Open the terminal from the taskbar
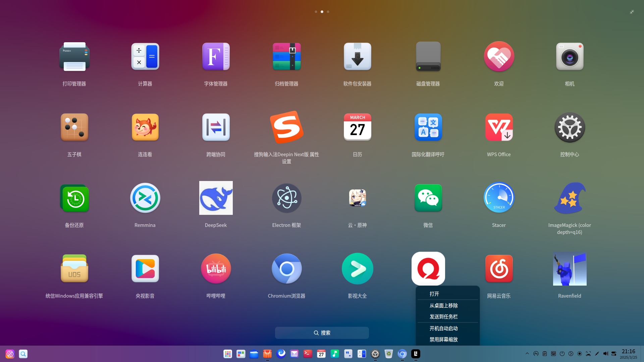Image resolution: width=644 pixels, height=362 pixels. pos(308,354)
